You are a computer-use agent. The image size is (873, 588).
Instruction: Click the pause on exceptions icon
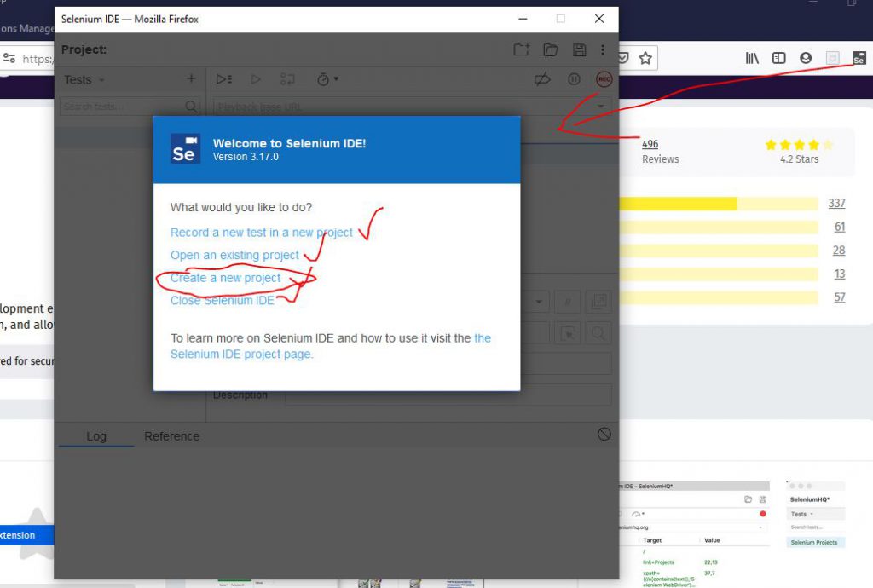click(x=574, y=79)
